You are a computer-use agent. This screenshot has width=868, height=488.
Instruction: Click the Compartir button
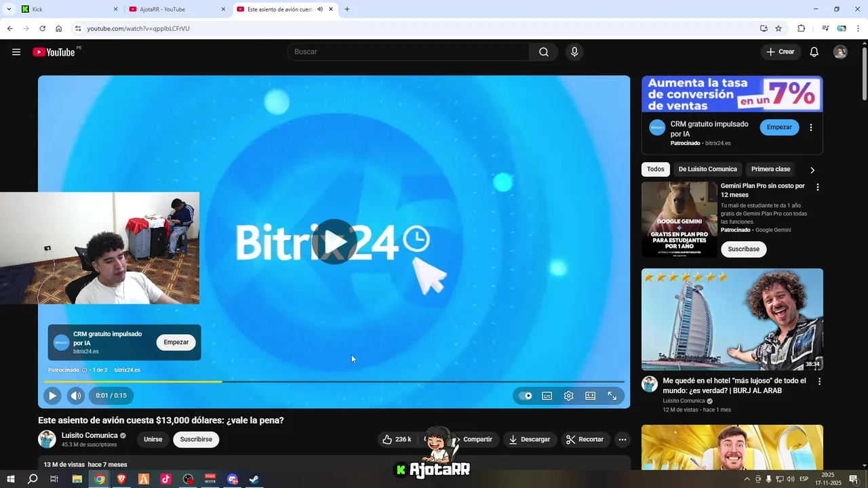(477, 439)
